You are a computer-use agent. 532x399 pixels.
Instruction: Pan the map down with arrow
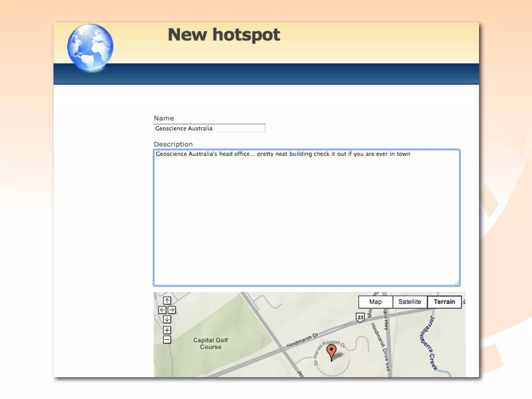[x=167, y=319]
